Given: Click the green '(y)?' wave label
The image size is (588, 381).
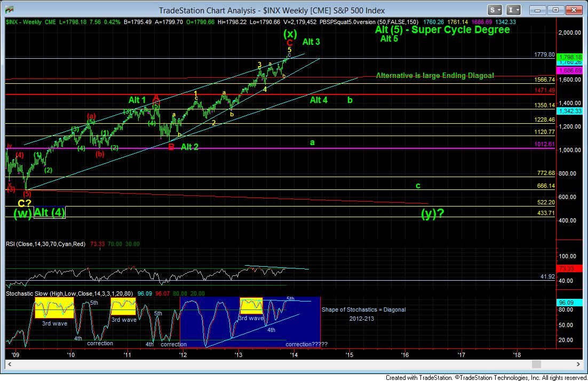Looking at the screenshot, I should click(x=432, y=213).
